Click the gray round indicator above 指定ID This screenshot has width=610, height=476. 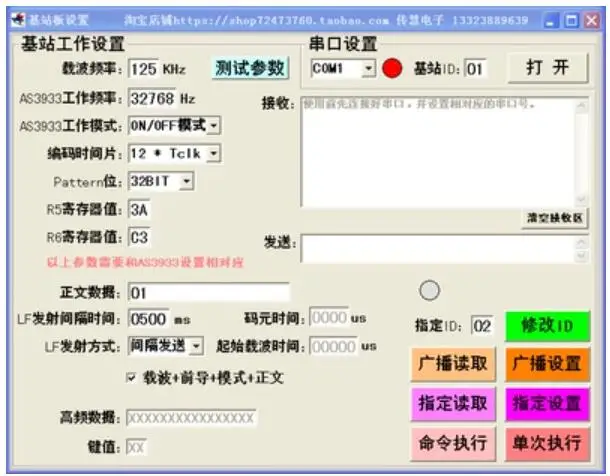429,290
